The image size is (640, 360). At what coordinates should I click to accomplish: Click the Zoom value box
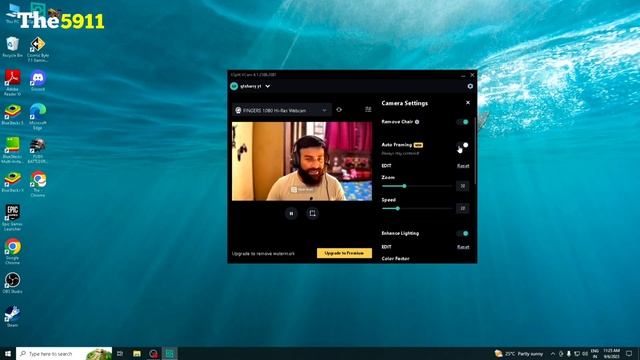[462, 186]
